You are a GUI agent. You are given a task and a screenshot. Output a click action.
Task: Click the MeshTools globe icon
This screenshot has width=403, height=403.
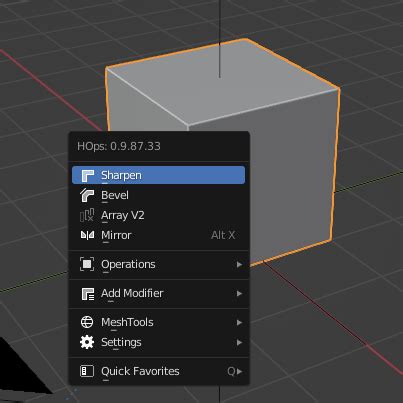(x=87, y=322)
